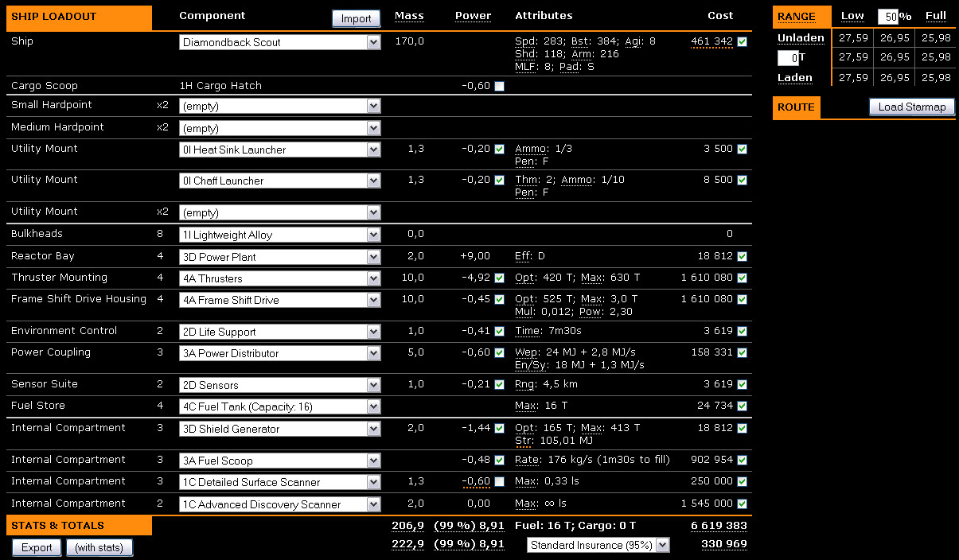Click the Export button
The image size is (959, 560).
[x=37, y=547]
